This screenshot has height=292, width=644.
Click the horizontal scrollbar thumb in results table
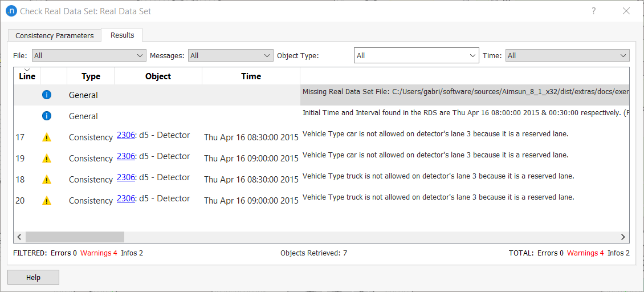(x=75, y=237)
